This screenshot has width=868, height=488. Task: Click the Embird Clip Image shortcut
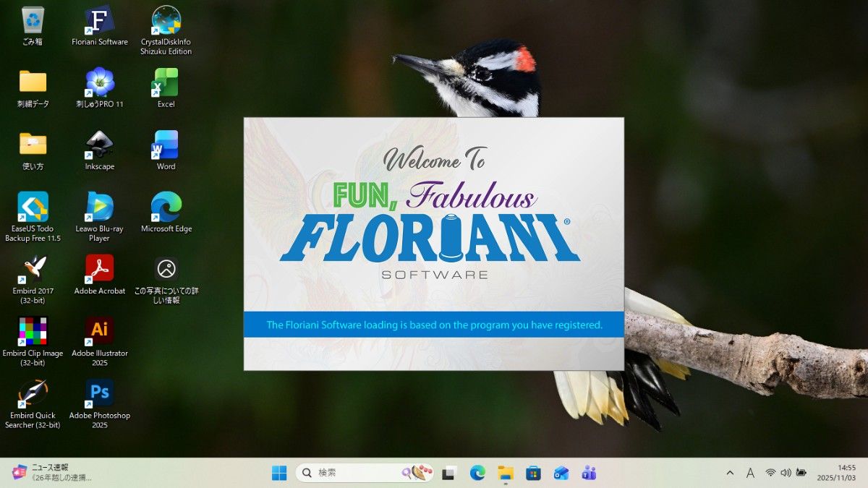coord(33,332)
